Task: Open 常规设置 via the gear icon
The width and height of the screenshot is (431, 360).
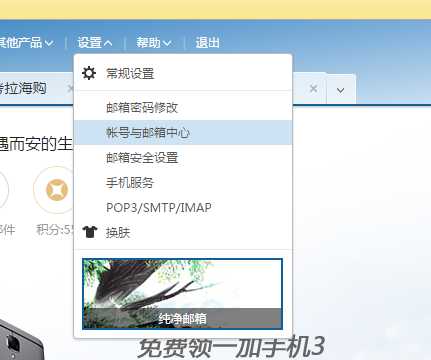Action: tap(89, 73)
